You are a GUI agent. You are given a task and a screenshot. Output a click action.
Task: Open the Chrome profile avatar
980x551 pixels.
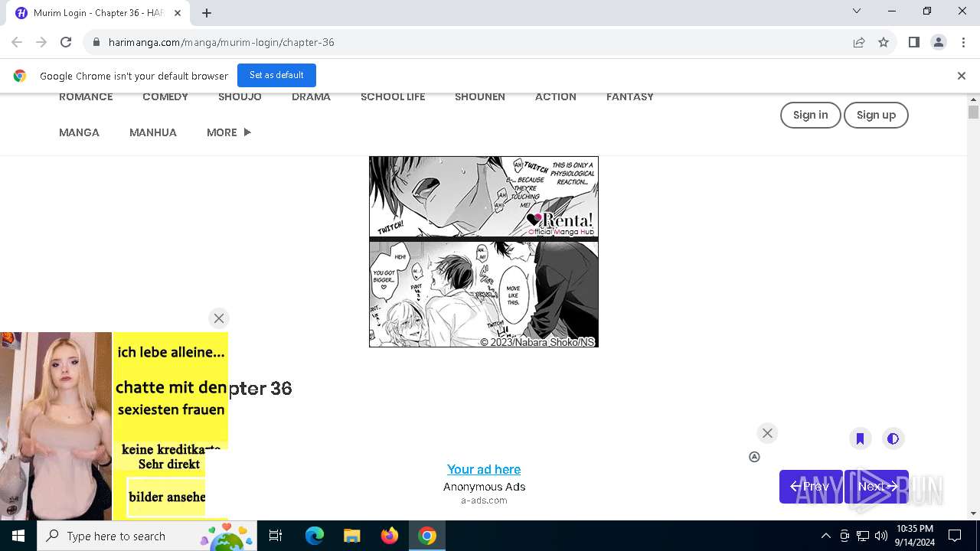pyautogui.click(x=939, y=42)
